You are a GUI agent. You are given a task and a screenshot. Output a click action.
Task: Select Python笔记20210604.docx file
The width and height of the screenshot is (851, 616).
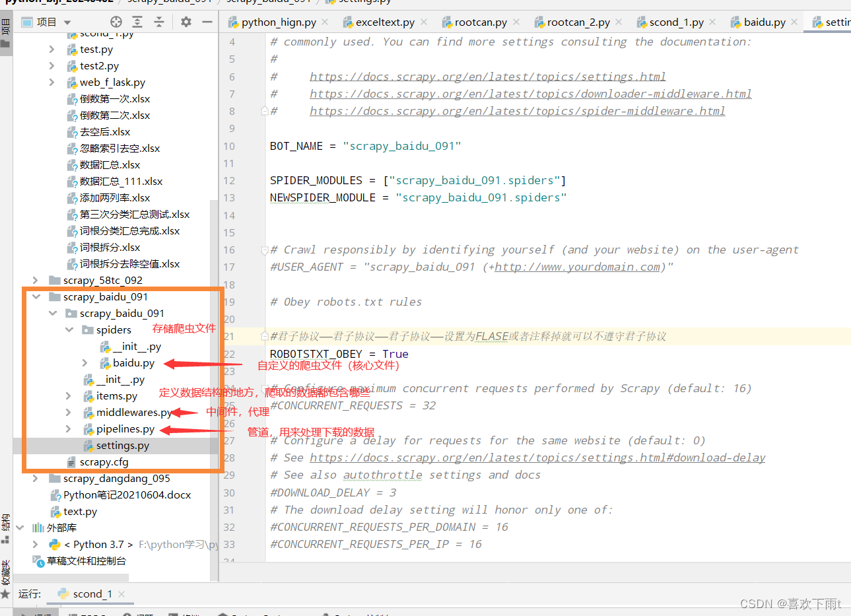coord(127,495)
